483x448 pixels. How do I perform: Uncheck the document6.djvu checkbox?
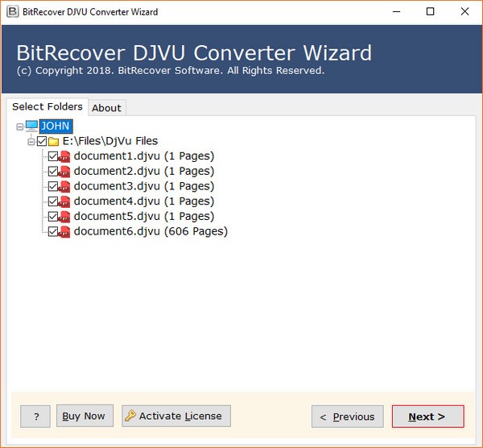coord(53,231)
